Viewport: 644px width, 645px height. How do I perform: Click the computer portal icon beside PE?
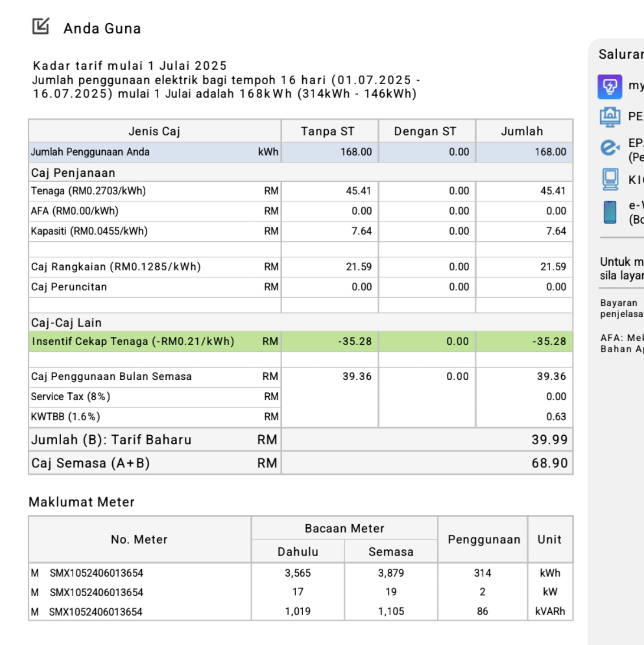pos(610,117)
